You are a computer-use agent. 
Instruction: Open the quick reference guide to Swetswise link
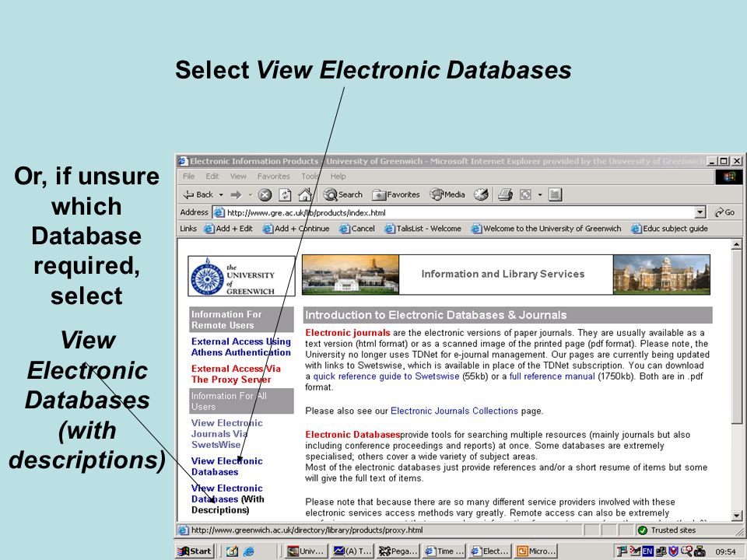click(386, 376)
